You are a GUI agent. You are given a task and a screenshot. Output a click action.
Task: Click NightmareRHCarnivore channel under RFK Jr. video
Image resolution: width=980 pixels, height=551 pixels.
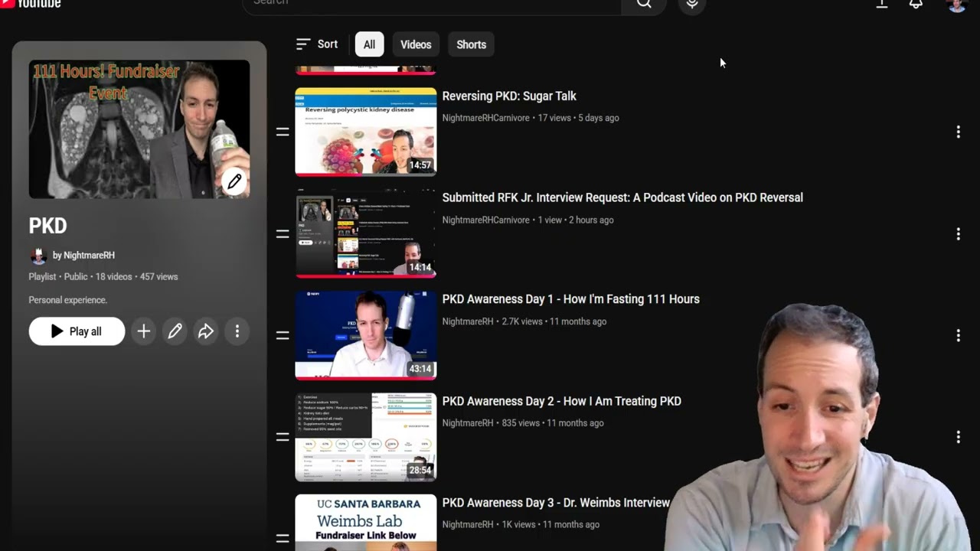click(x=486, y=220)
